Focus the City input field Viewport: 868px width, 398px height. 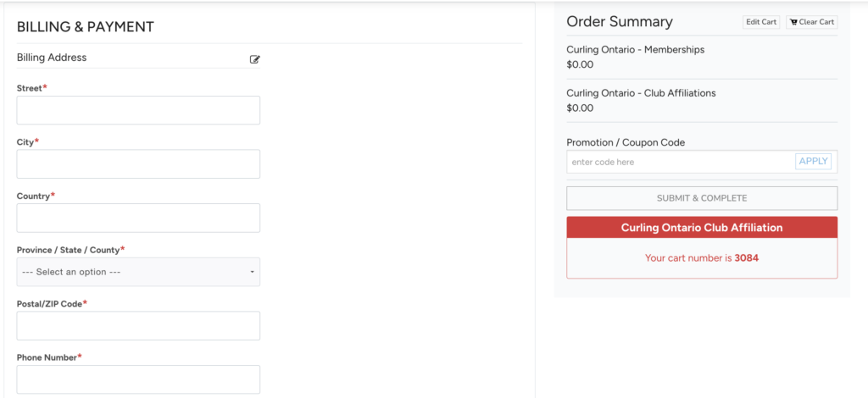pos(138,163)
